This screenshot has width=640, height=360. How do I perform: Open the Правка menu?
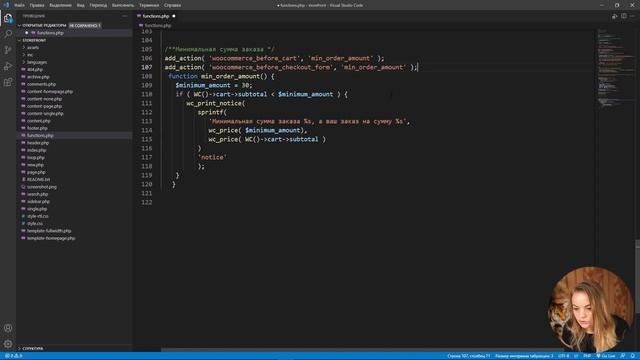(x=37, y=5)
